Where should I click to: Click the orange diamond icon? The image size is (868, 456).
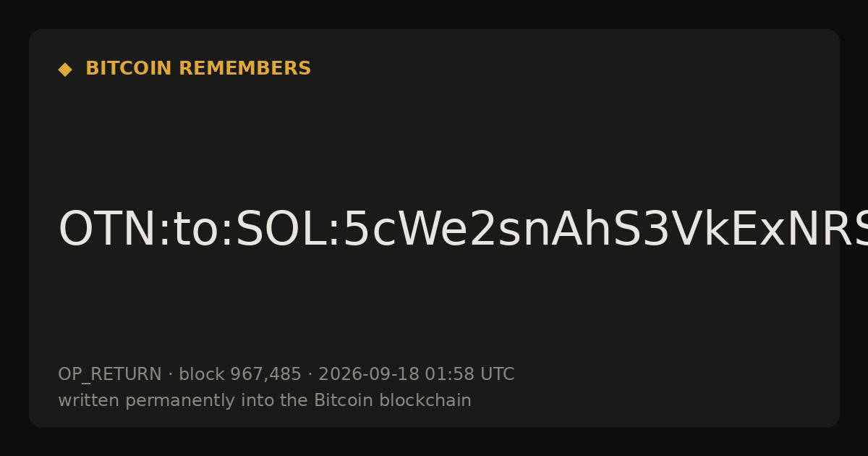click(65, 69)
